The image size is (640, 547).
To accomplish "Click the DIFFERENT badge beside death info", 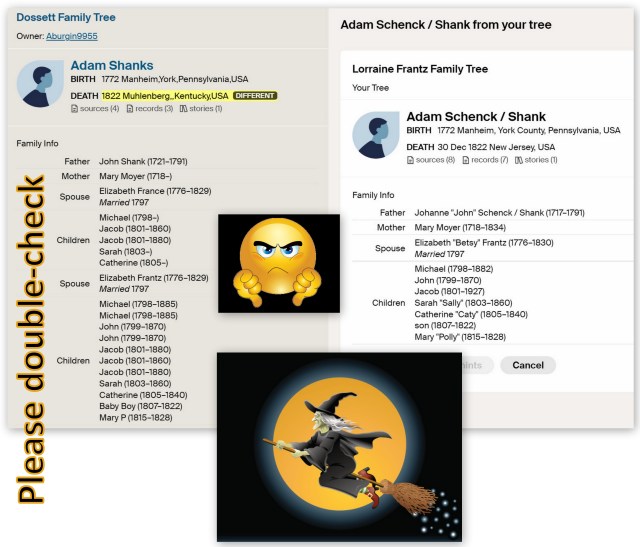I will coord(254,96).
